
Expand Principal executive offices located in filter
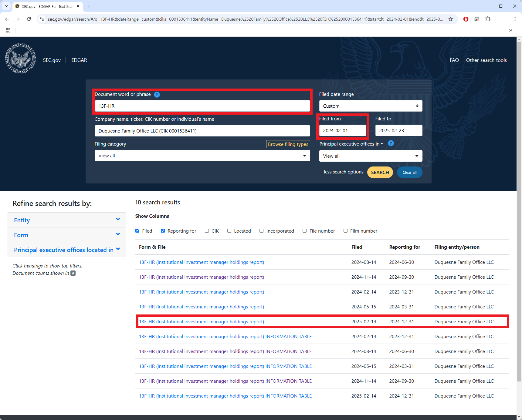pos(67,250)
